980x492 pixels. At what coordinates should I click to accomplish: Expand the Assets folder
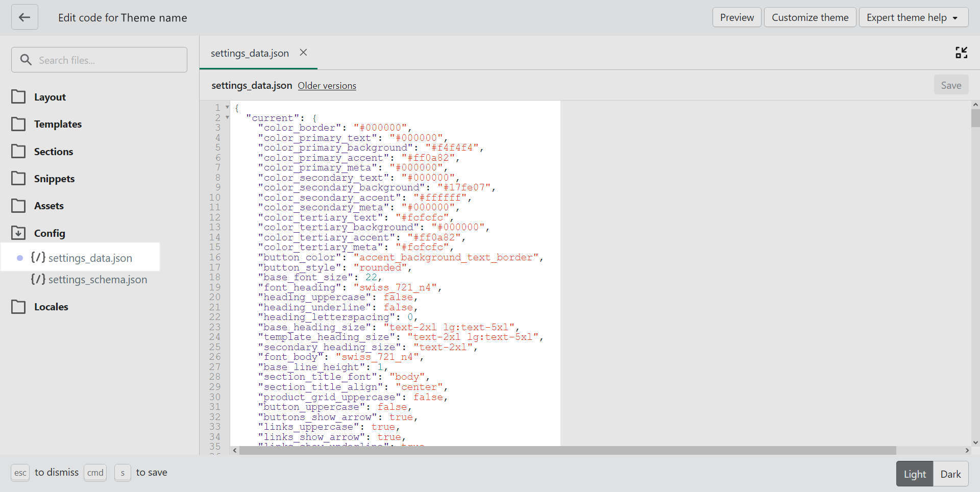(48, 206)
